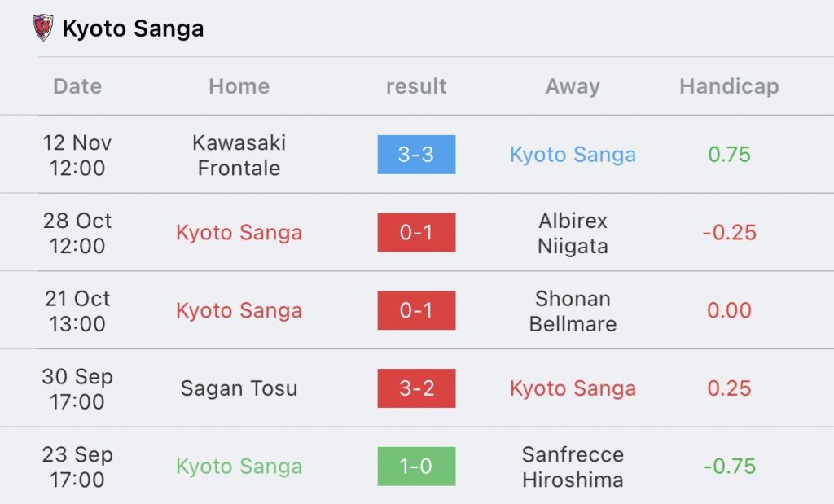Open the Kyoto Sanga team title
Image resolution: width=834 pixels, height=504 pixels.
[x=133, y=28]
